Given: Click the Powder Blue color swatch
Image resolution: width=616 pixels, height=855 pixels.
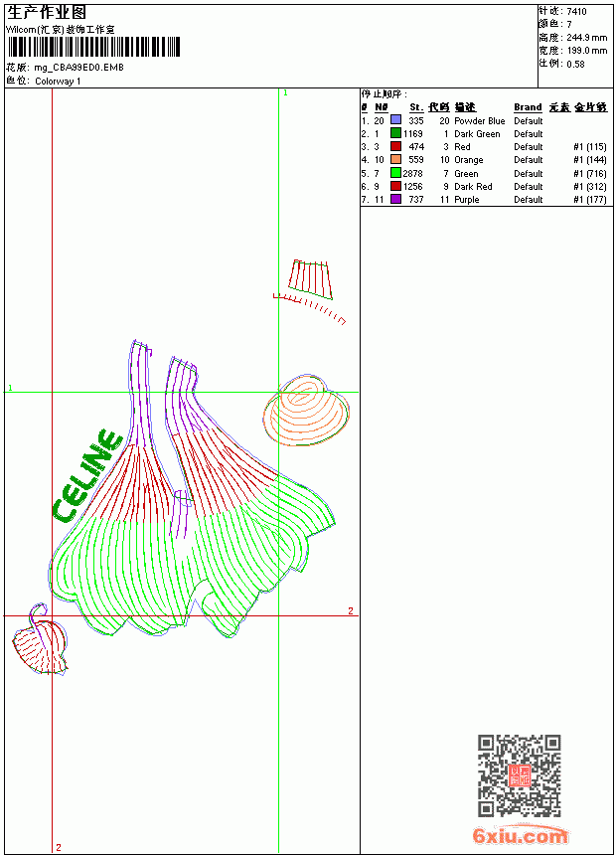Looking at the screenshot, I should click(x=395, y=120).
